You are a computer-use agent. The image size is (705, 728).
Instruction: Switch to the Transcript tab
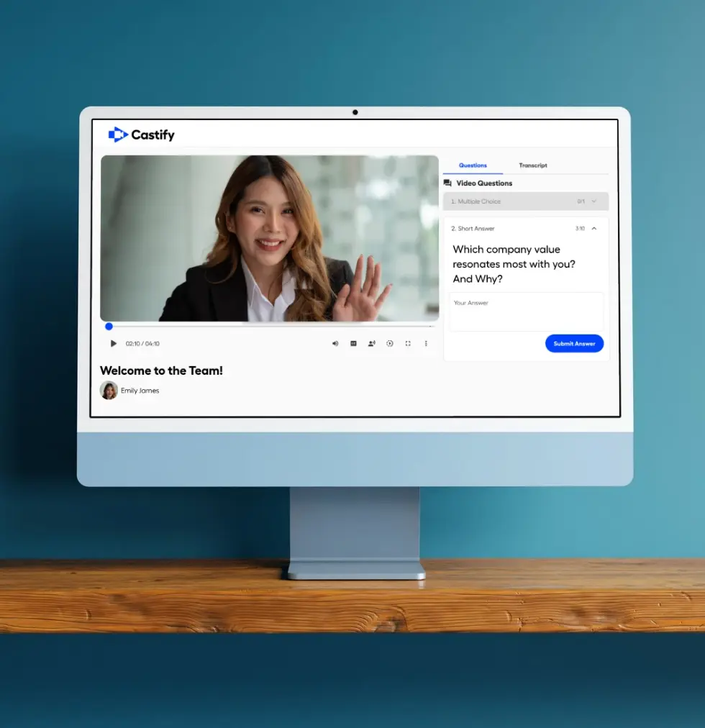click(x=532, y=165)
